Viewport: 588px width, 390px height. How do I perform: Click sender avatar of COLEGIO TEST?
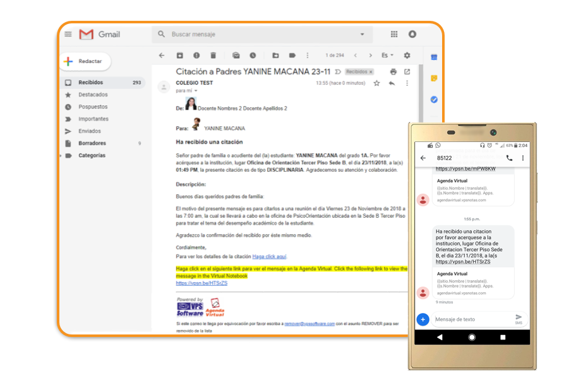click(164, 87)
